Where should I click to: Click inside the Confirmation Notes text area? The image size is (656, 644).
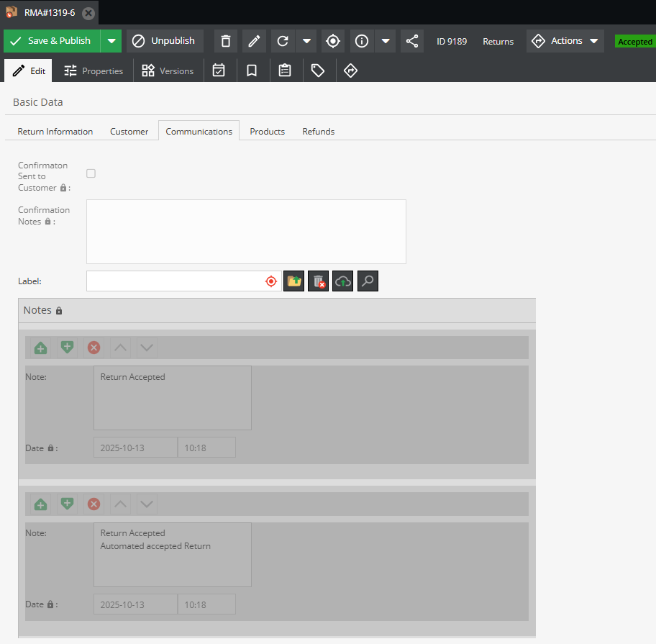coord(246,232)
